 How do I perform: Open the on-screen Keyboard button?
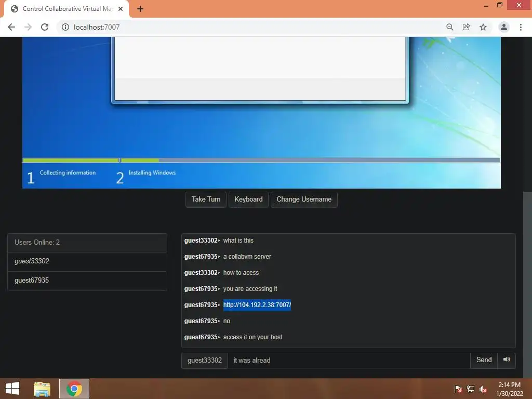[x=248, y=199]
